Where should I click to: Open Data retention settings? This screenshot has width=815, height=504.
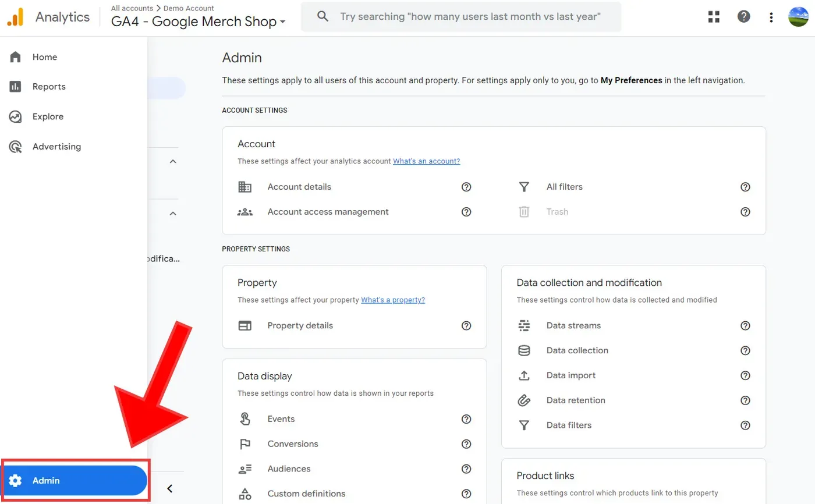576,400
